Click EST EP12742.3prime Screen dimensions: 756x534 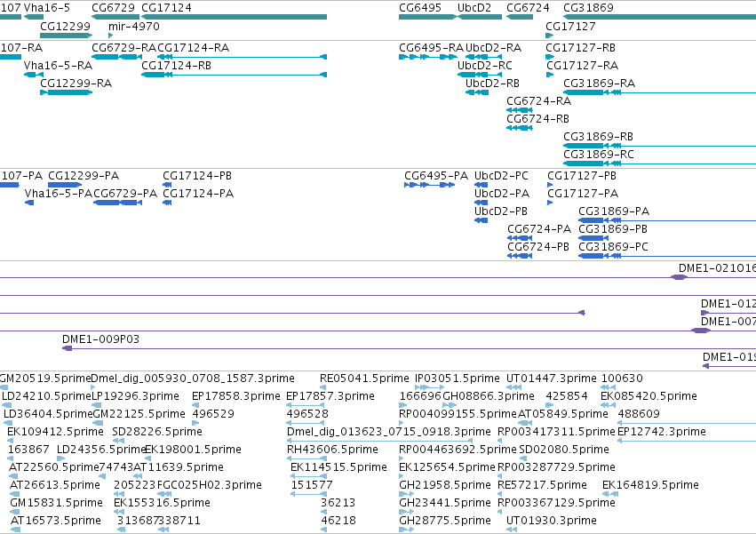[687, 441]
